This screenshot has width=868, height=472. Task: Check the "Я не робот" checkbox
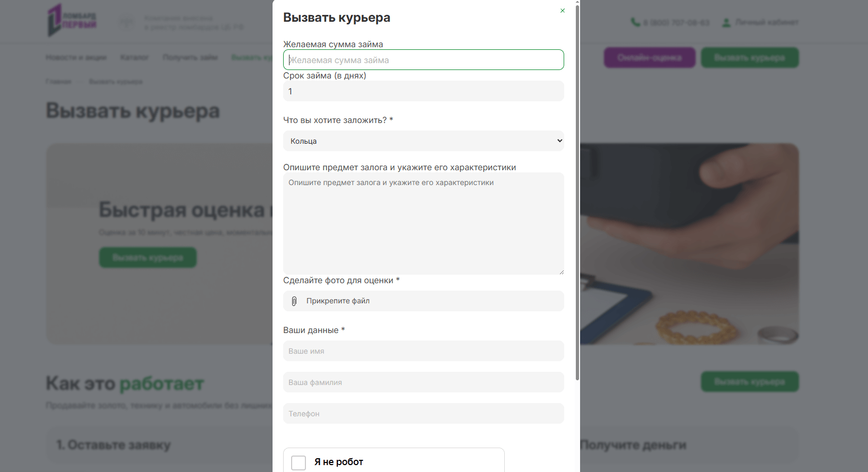pos(299,462)
